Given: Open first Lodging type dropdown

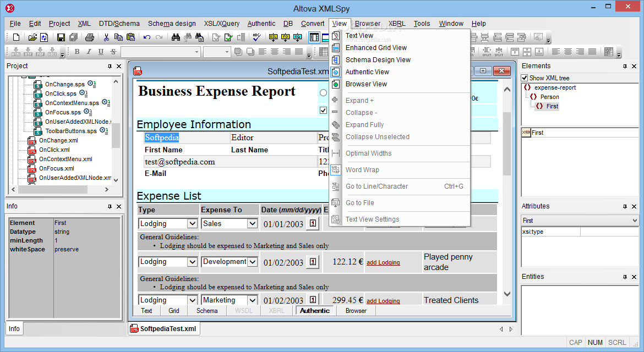Looking at the screenshot, I should pos(192,224).
